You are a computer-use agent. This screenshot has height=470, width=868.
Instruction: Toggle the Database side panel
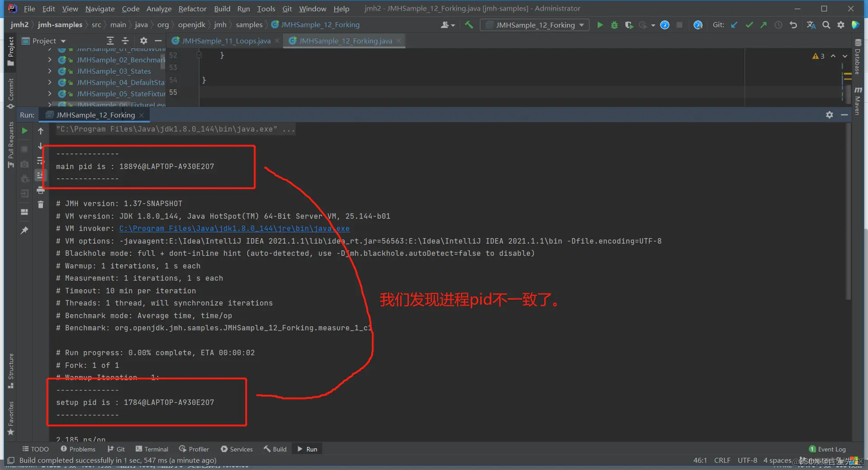click(x=858, y=56)
